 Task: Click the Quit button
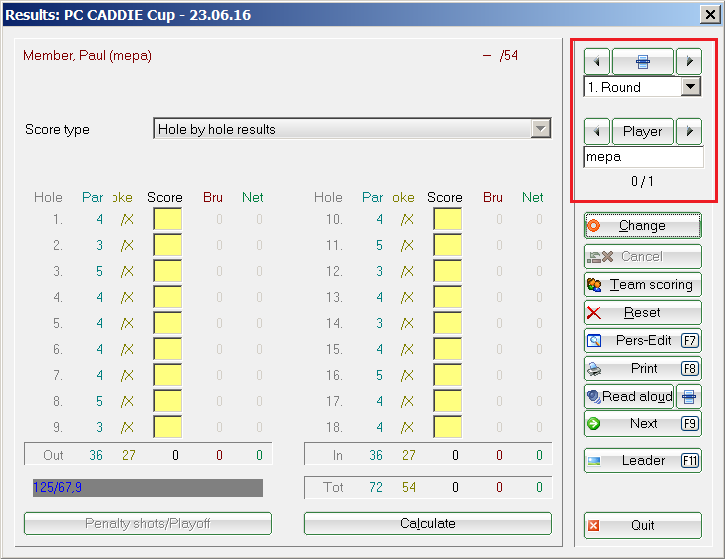[643, 525]
